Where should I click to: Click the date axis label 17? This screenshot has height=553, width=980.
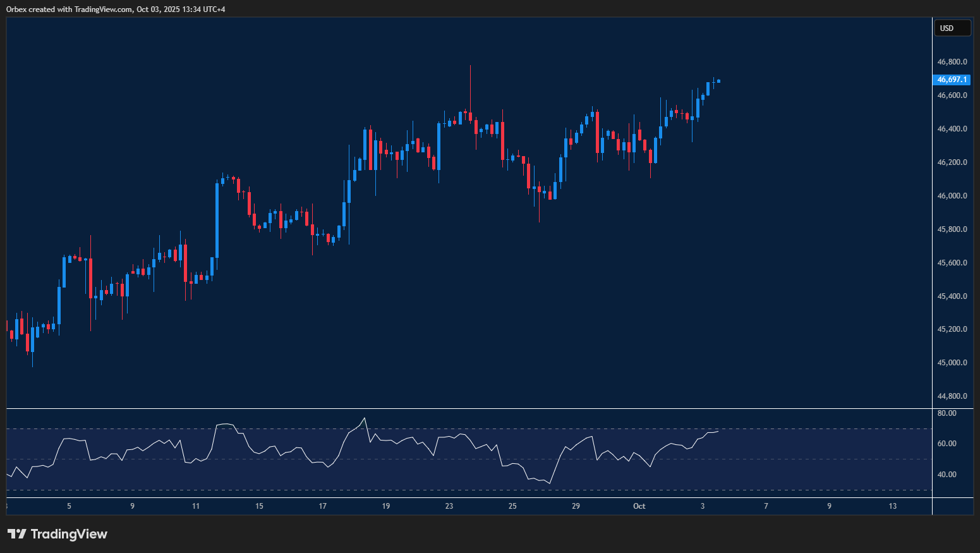[323, 506]
